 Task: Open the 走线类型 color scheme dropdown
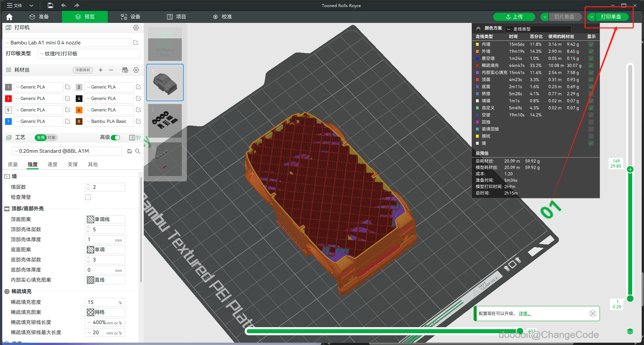(x=538, y=29)
